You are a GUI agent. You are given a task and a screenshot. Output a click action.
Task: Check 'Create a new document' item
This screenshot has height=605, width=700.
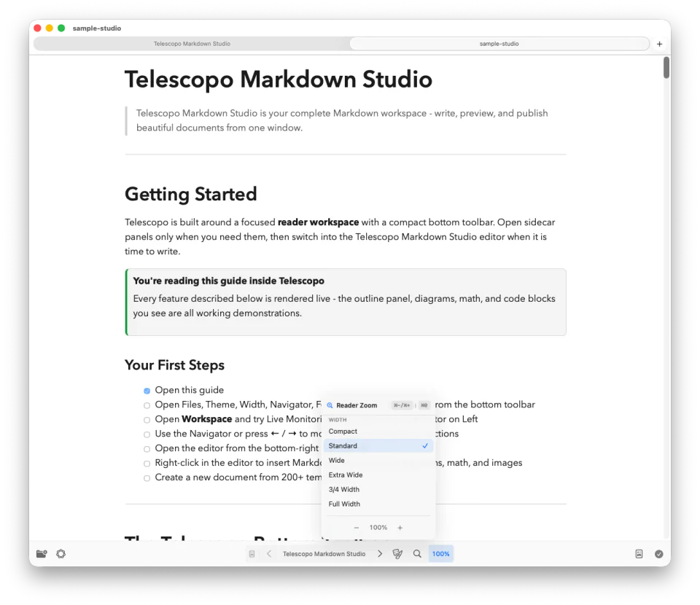(147, 478)
